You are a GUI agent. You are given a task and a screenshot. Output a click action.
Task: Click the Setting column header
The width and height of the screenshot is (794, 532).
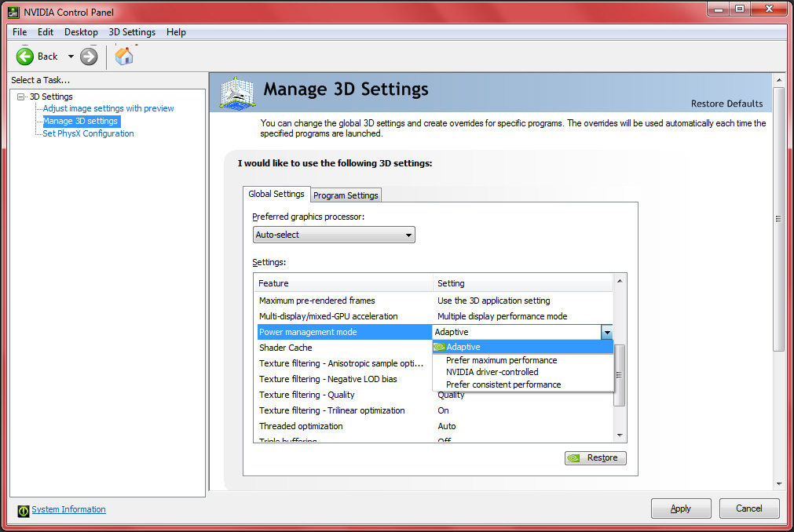pyautogui.click(x=523, y=283)
